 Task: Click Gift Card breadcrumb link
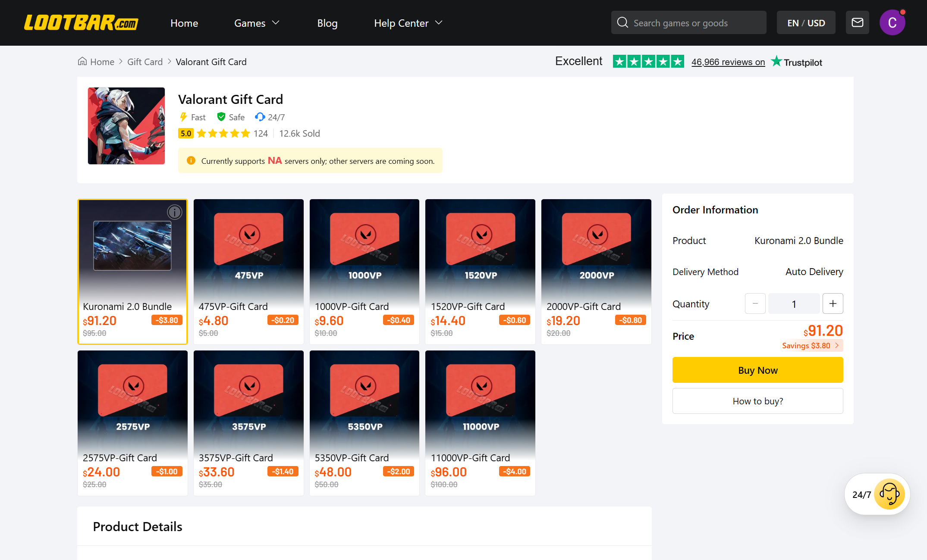point(145,62)
